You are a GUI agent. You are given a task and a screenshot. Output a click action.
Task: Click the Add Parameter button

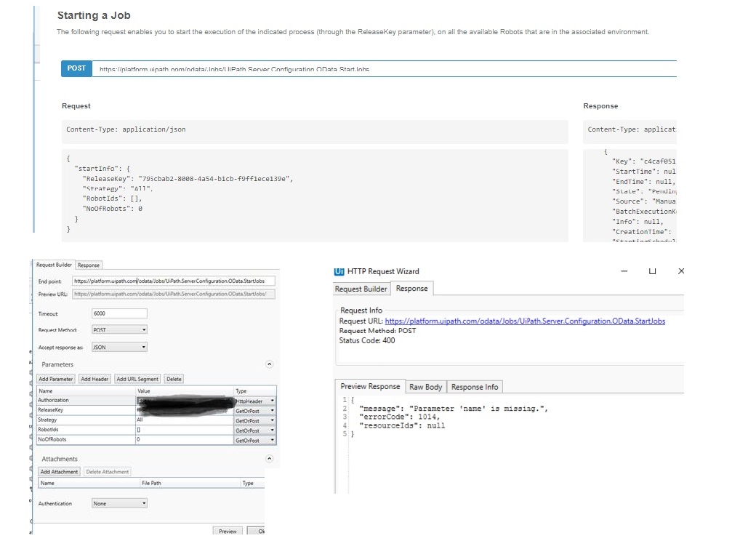click(x=56, y=379)
